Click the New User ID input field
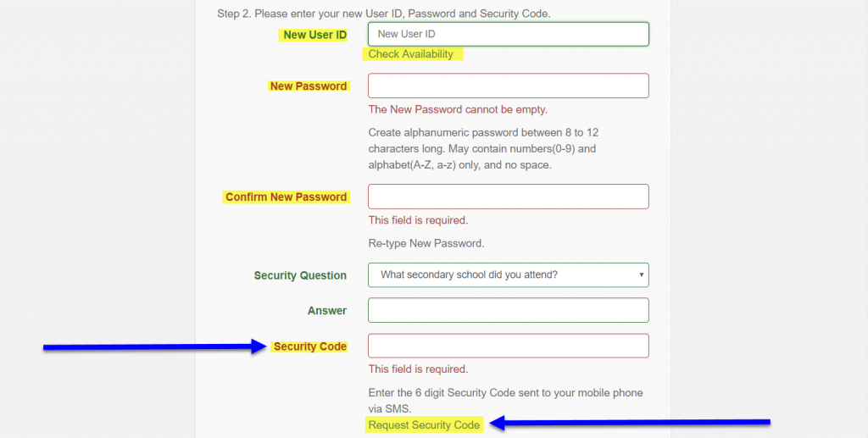 [x=508, y=34]
